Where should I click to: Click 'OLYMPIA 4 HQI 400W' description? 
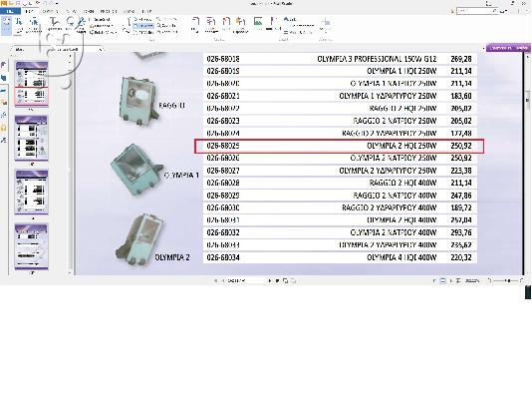point(401,257)
